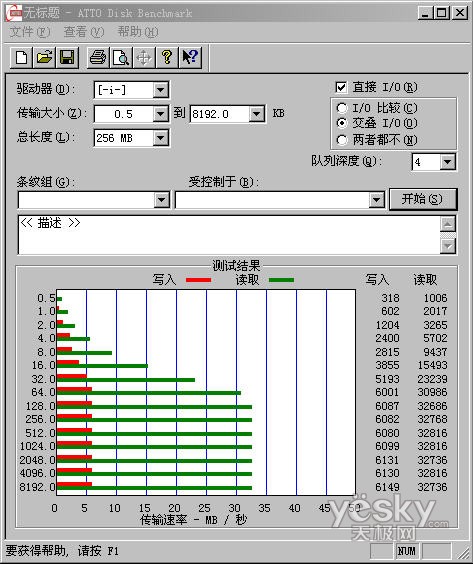Click the 开始 start button
Image resolution: width=473 pixels, height=564 pixels.
(x=423, y=199)
